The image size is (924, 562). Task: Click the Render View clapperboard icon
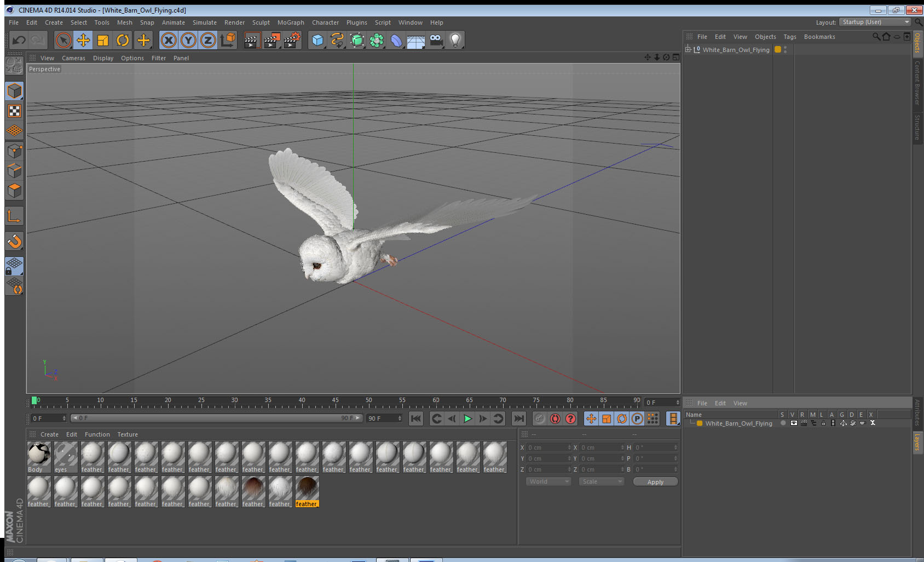252,40
